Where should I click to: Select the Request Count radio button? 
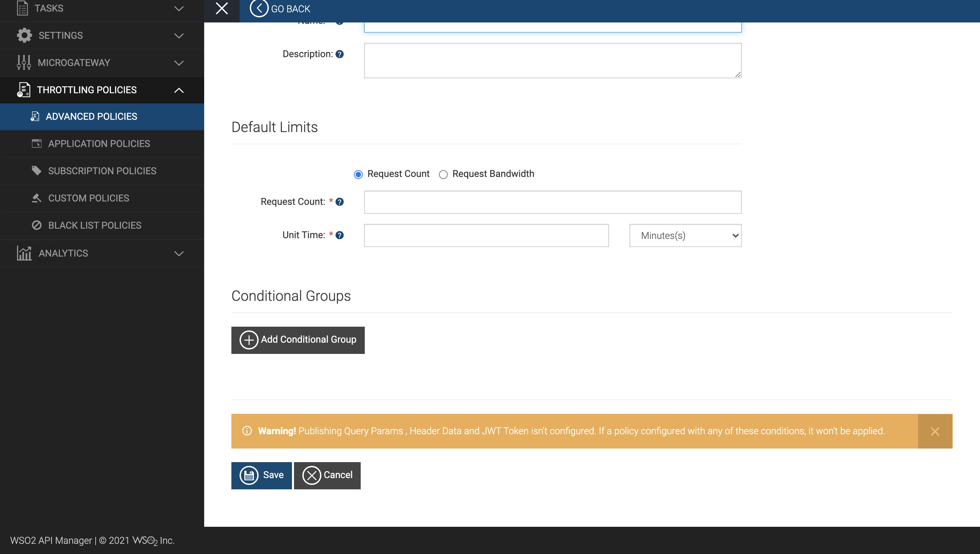click(358, 174)
